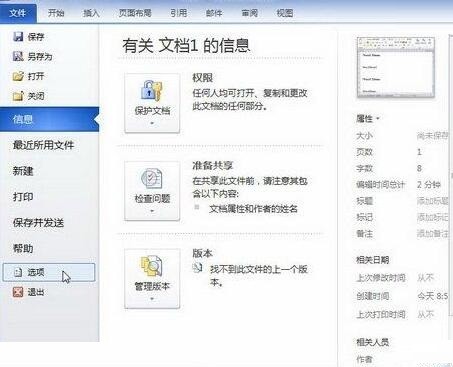
Task: Open Recent Files (最近所用文件) section
Action: [44, 145]
